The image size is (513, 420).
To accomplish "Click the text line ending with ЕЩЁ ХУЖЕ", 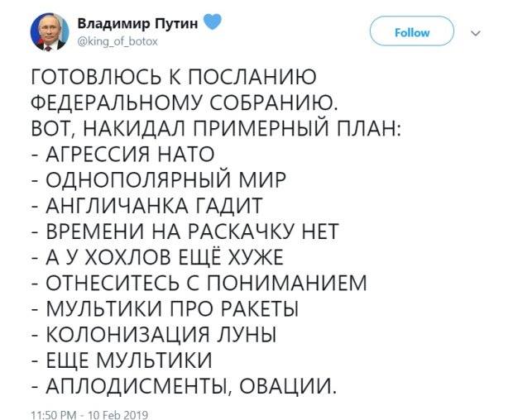I will 158,256.
